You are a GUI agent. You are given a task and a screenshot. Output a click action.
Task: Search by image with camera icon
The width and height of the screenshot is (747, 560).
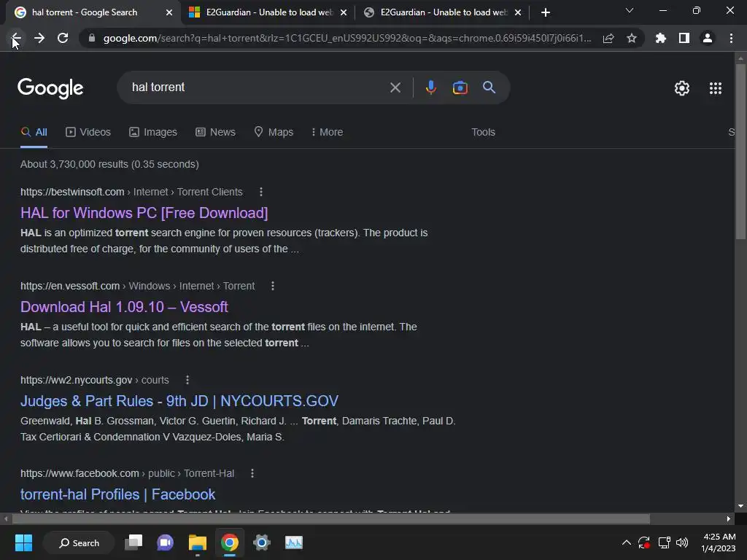click(460, 87)
